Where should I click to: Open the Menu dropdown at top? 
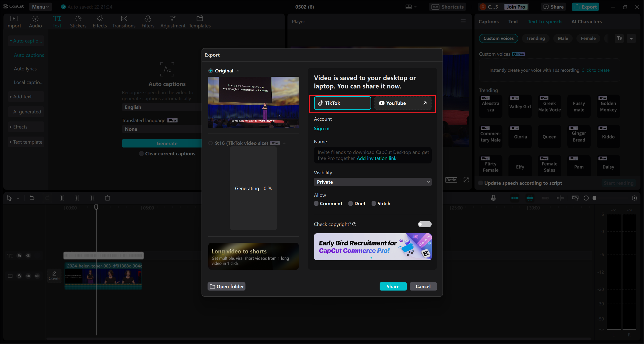pos(40,7)
